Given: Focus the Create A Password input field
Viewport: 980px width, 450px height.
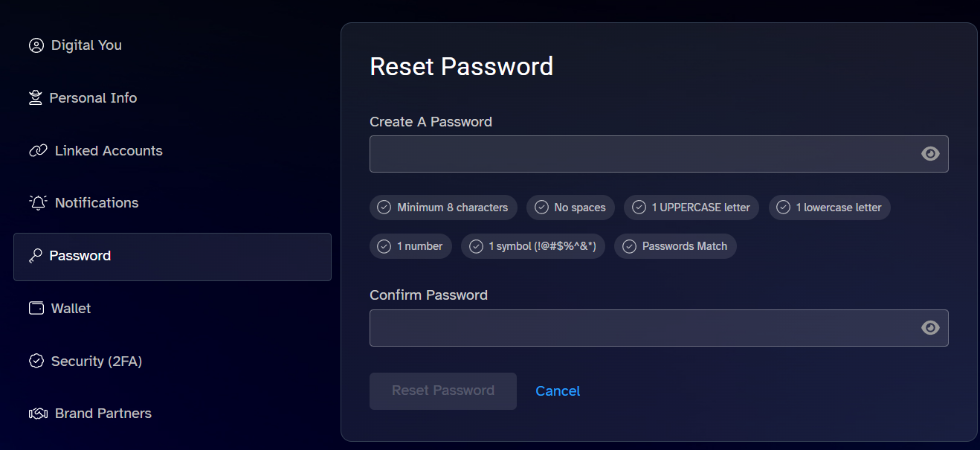Looking at the screenshot, I should point(659,154).
